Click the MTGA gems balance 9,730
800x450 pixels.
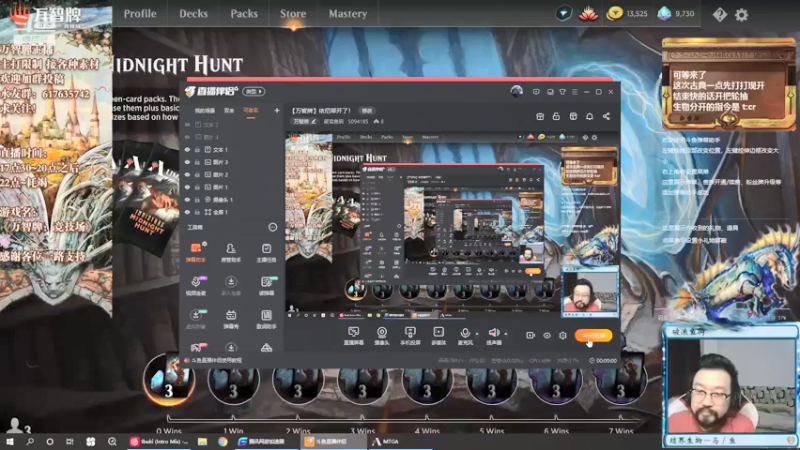pos(676,14)
